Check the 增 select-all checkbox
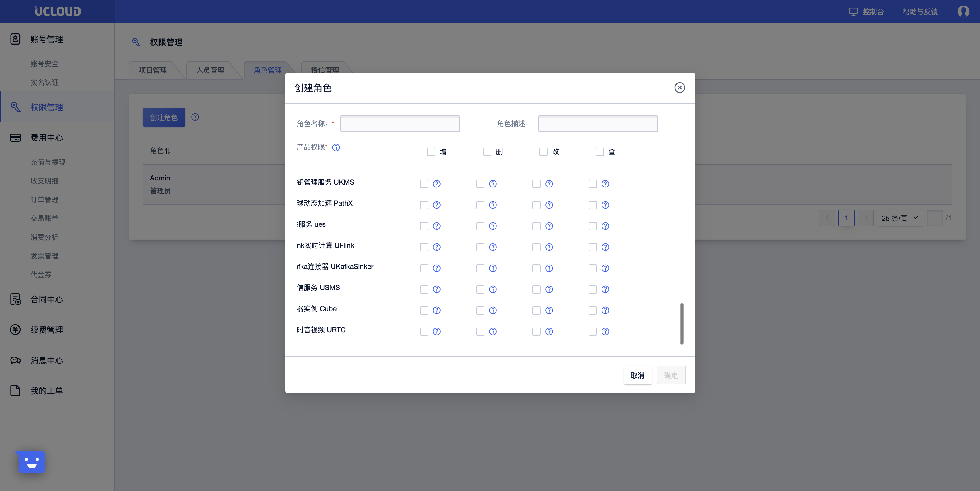This screenshot has width=980, height=491. [x=431, y=152]
